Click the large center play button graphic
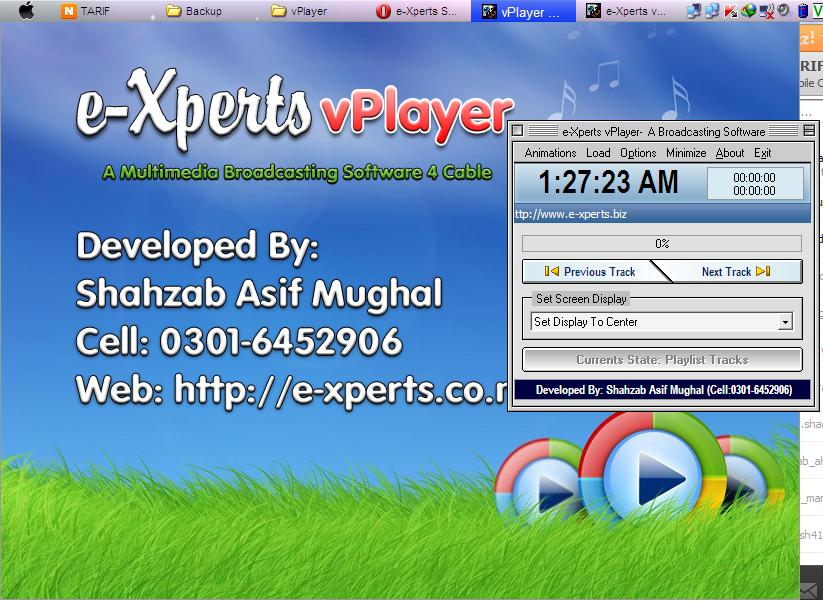 [654, 477]
